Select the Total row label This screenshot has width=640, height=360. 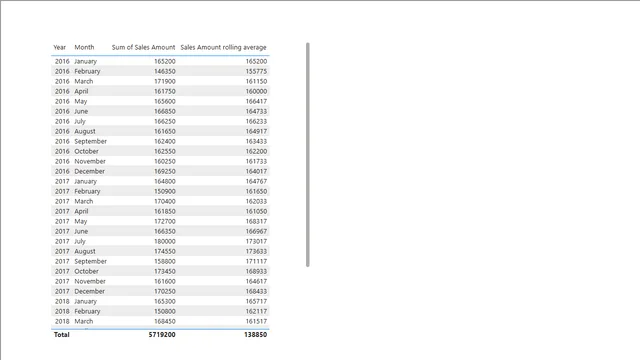point(62,335)
